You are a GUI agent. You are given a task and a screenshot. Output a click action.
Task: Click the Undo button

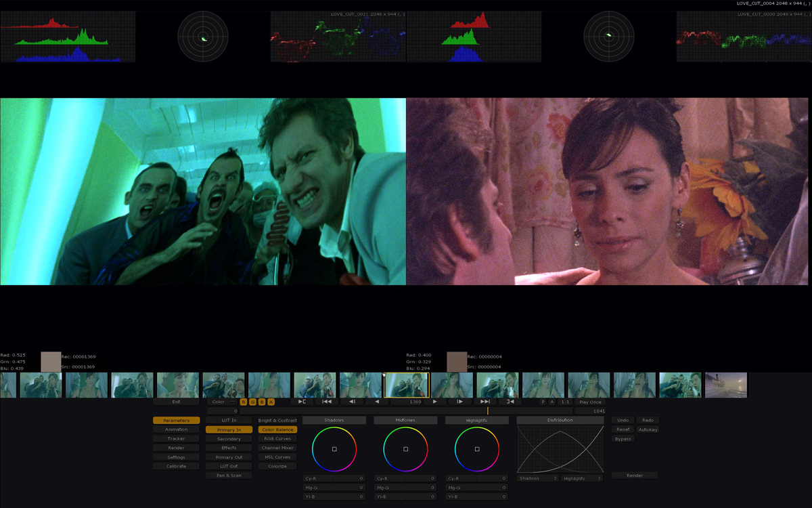623,421
